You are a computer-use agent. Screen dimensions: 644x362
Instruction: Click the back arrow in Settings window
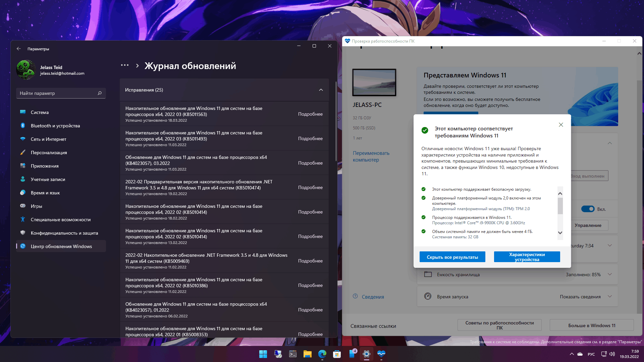pyautogui.click(x=19, y=49)
